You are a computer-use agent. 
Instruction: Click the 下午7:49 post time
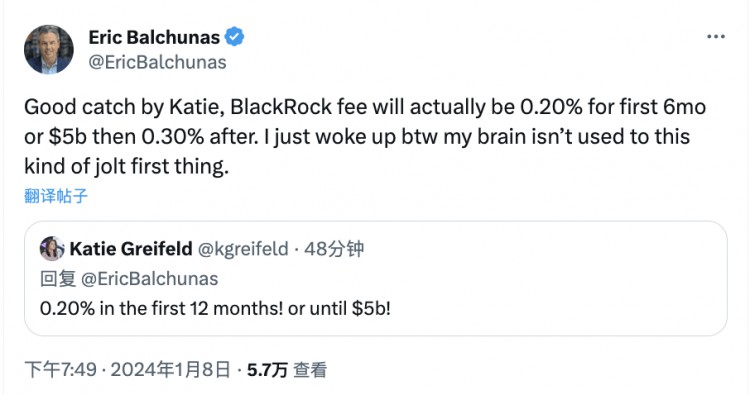click(x=61, y=370)
